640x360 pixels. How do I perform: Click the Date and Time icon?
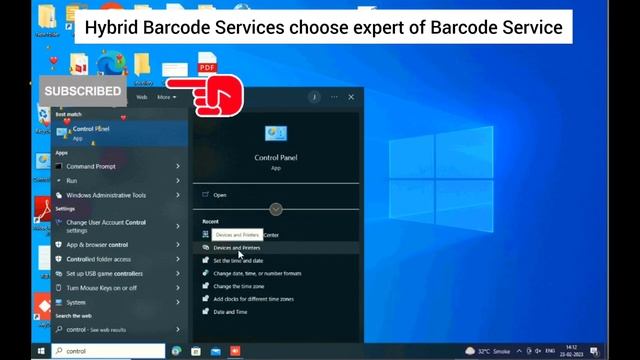[x=206, y=311]
